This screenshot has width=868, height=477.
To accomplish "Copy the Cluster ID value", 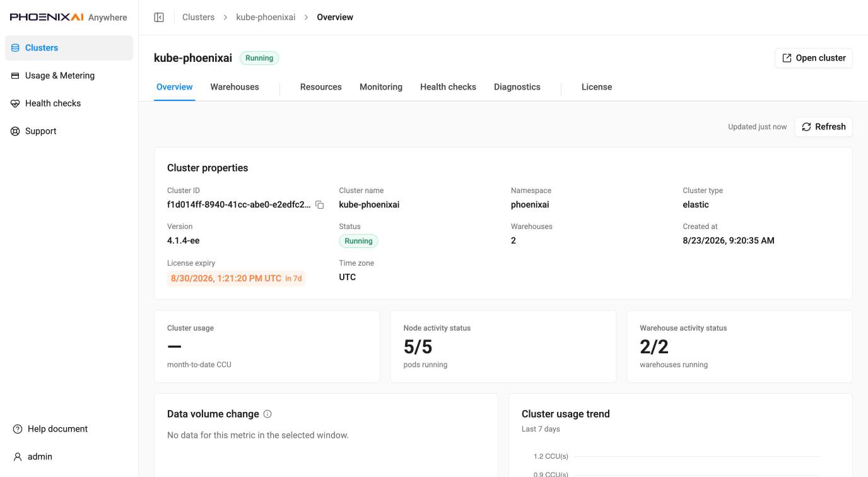I will click(x=320, y=204).
